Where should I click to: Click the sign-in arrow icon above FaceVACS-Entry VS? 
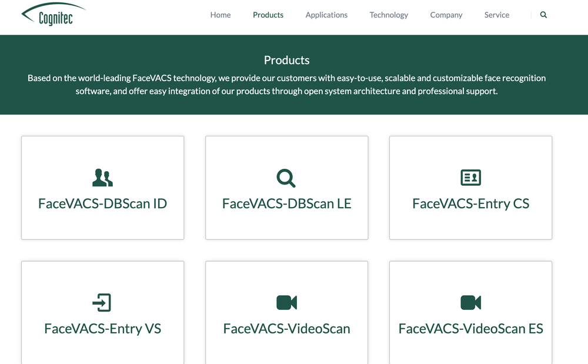pyautogui.click(x=102, y=302)
